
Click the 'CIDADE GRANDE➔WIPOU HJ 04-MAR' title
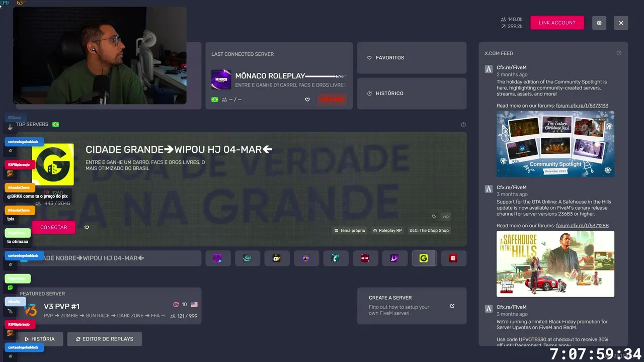[179, 149]
